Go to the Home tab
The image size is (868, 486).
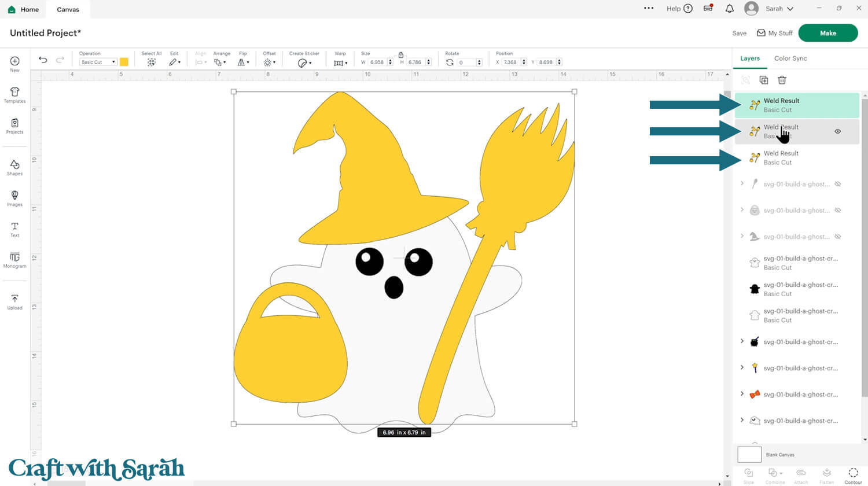(x=24, y=9)
